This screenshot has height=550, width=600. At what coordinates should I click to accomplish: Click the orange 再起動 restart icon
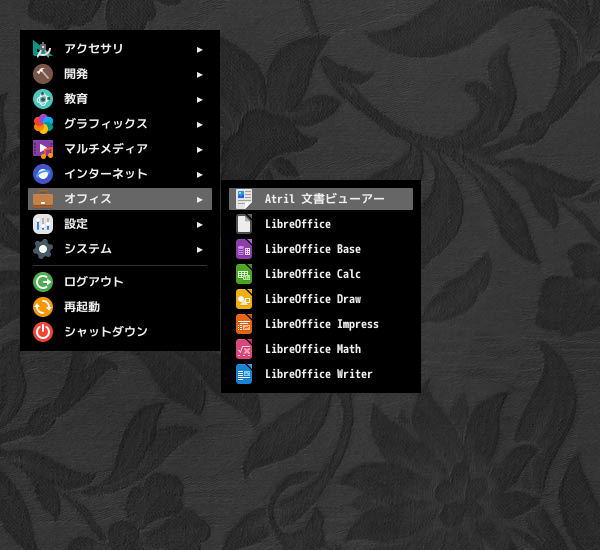pos(43,307)
